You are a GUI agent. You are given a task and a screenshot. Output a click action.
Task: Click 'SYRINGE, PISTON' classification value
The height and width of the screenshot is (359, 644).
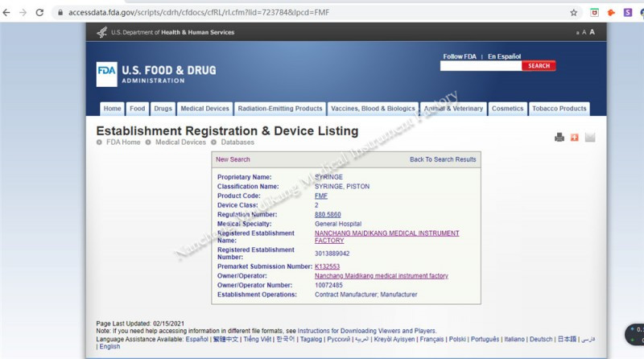(342, 187)
